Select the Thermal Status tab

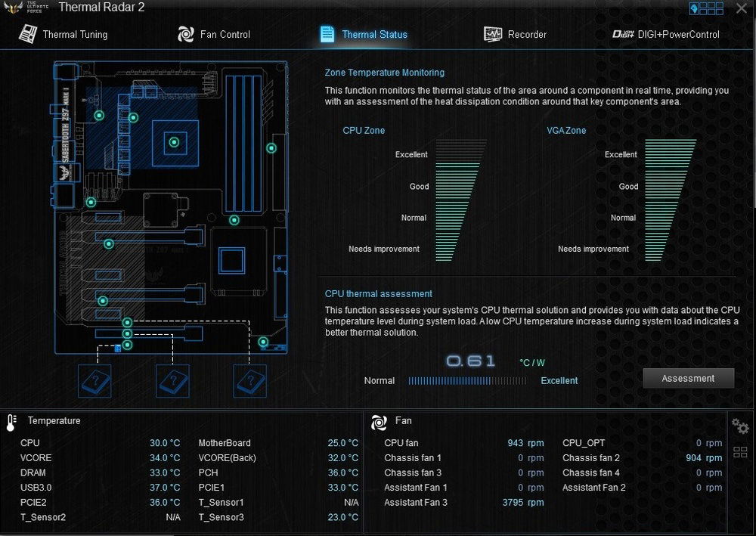(364, 34)
